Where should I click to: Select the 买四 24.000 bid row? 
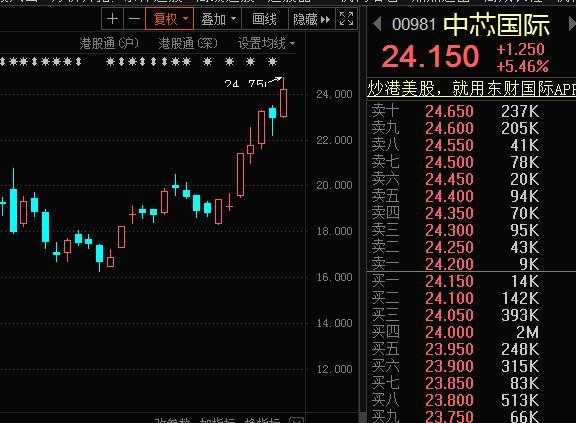456,332
